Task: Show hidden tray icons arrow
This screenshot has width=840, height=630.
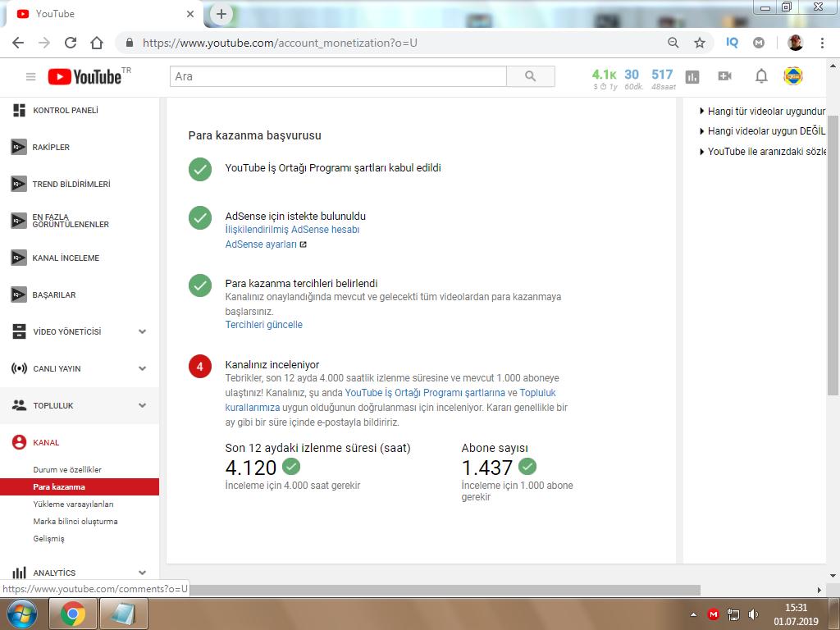Action: 693,614
